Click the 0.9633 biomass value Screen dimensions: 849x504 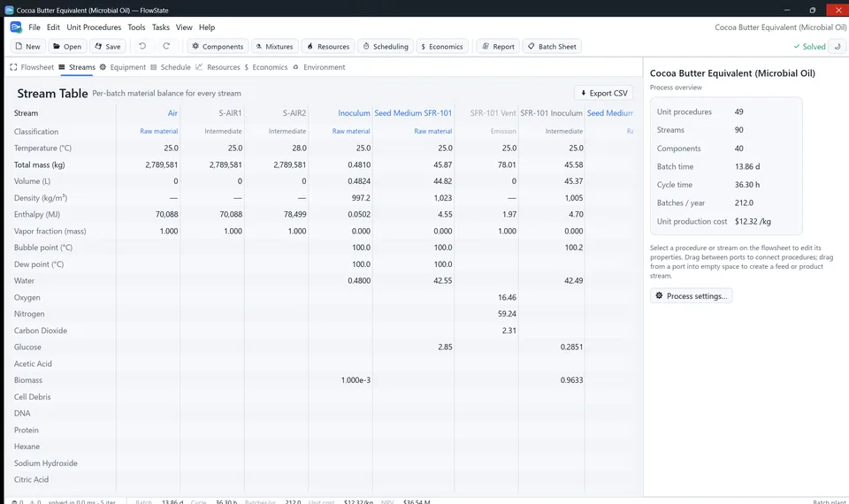572,380
